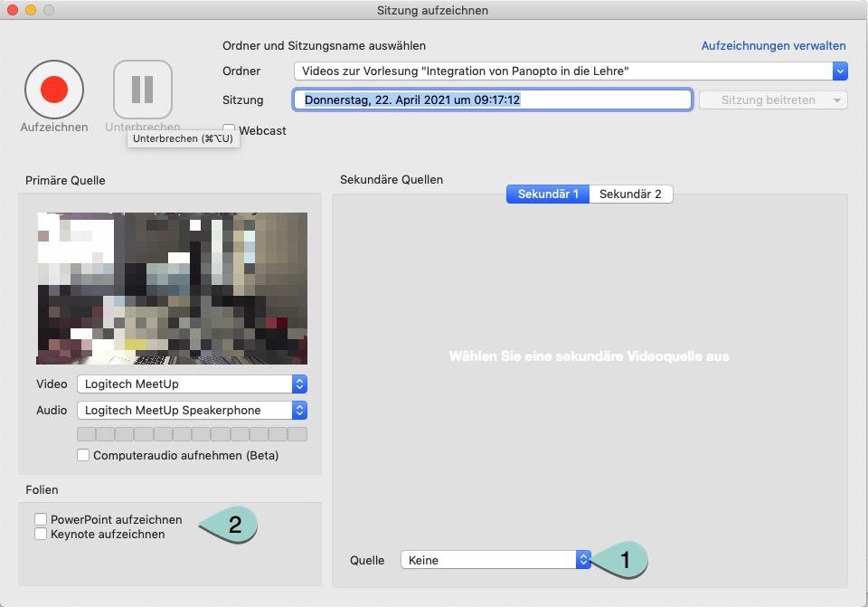Click the red close window button
868x616 pixels.
(13, 10)
